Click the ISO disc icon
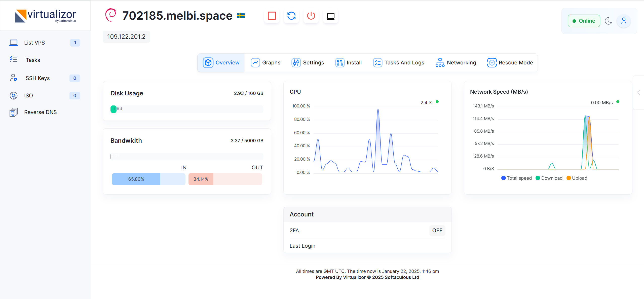 (14, 96)
